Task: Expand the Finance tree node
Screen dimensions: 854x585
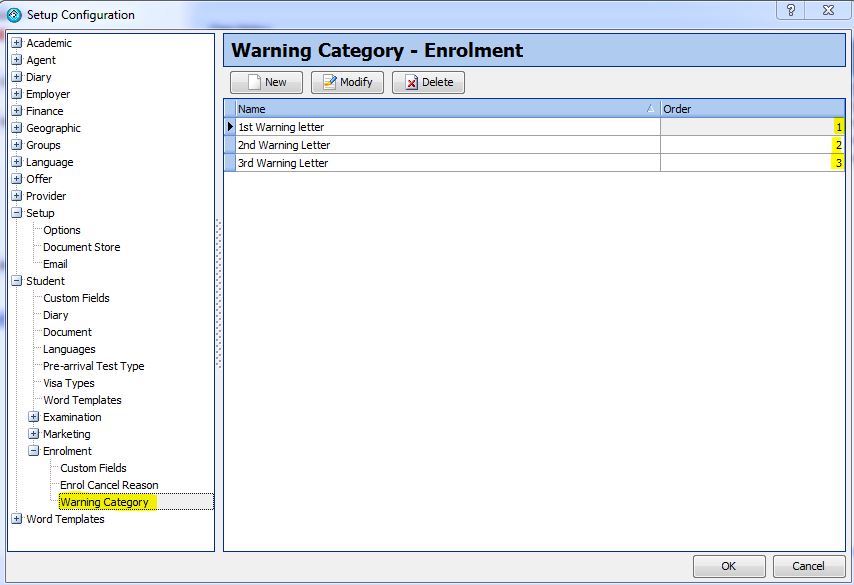Action: tap(16, 111)
